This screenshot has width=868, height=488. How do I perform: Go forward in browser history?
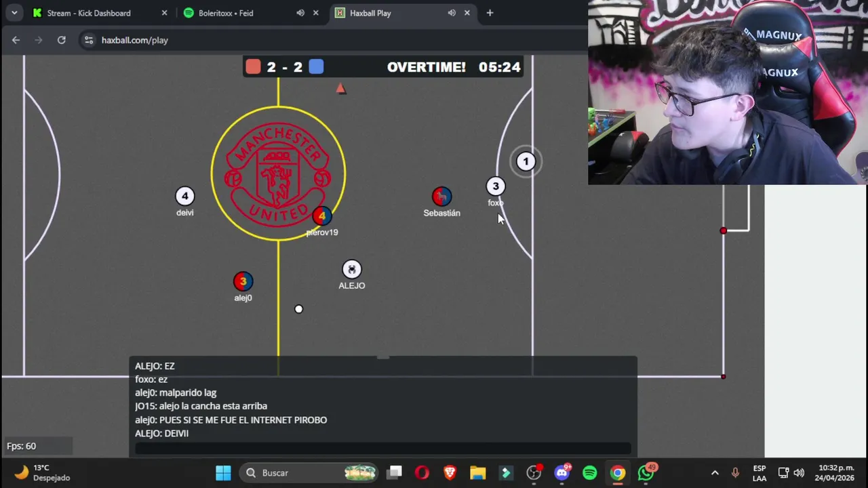point(39,40)
